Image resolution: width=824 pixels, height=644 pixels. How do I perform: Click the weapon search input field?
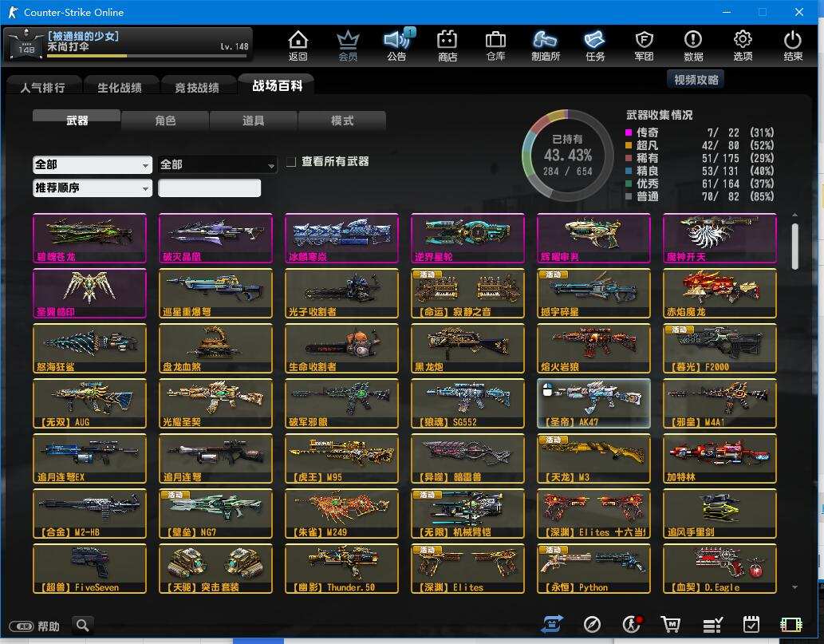click(209, 188)
